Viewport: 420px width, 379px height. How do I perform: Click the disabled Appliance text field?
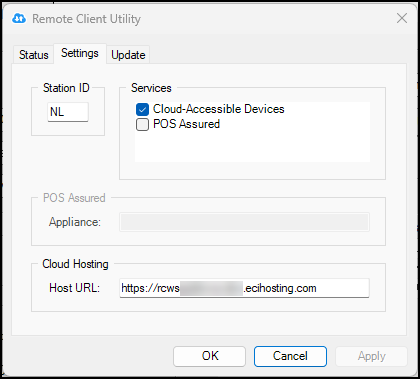245,222
